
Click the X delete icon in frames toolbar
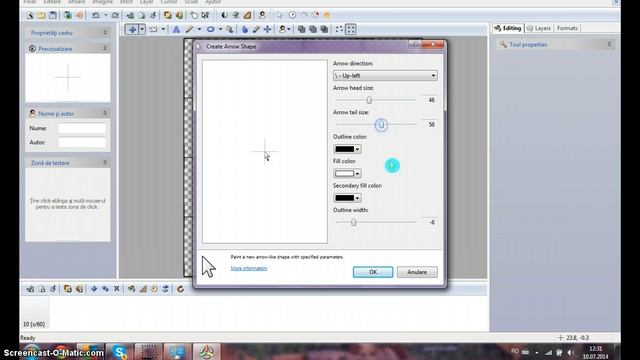point(117,289)
